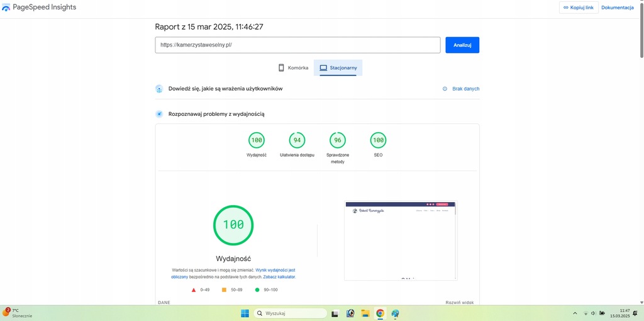The image size is (644, 321).
Task: Switch to the Komórka tab
Action: click(293, 67)
